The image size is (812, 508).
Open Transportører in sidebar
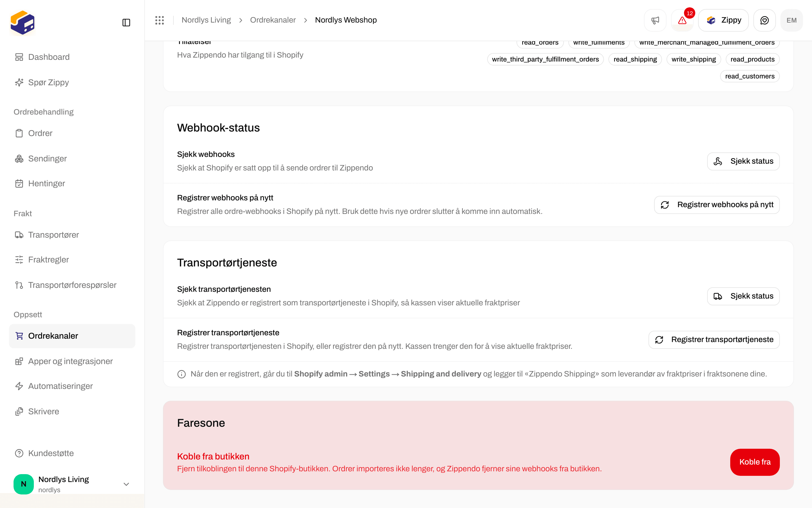[72, 235]
